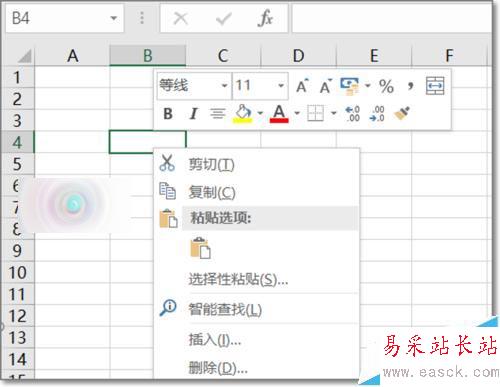This screenshot has width=500, height=387.
Task: Select row 4 header
Action: coord(17,142)
